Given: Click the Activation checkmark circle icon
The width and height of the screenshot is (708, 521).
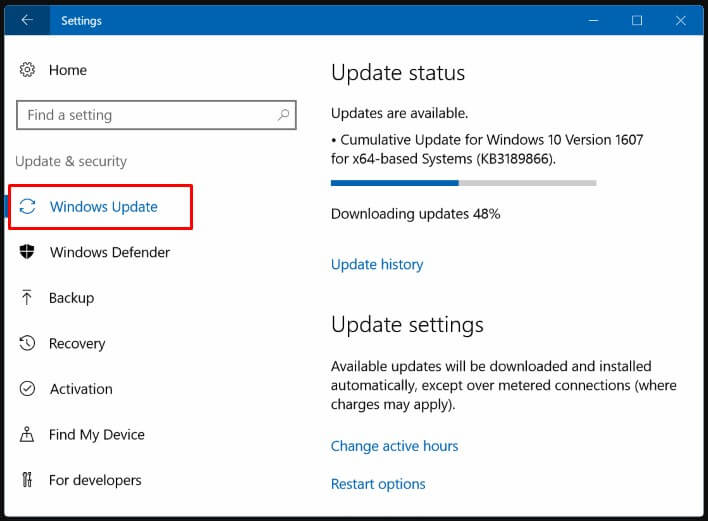Looking at the screenshot, I should point(27,388).
